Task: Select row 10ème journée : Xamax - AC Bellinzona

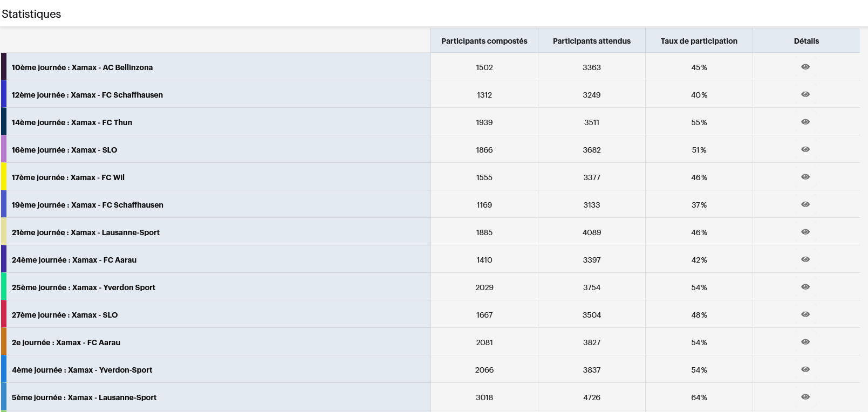Action: coord(430,67)
